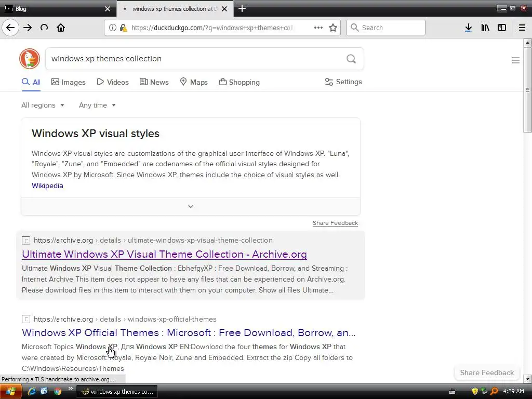
Task: Expand the quick launch overflow chevron
Action: click(70, 389)
